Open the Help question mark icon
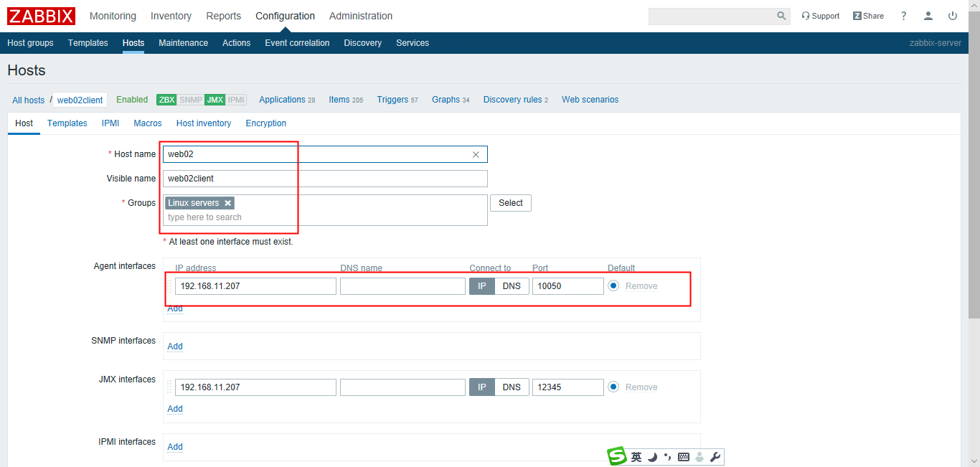 tap(904, 16)
